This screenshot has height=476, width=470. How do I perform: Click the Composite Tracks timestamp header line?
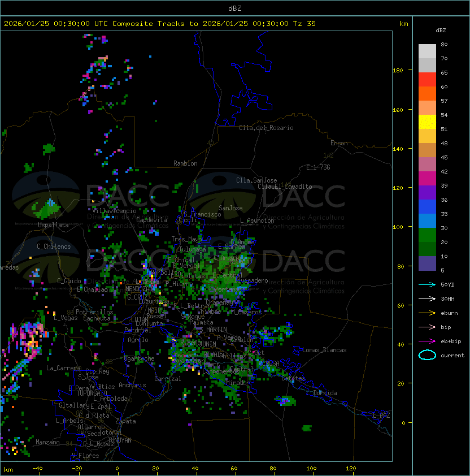click(160, 24)
